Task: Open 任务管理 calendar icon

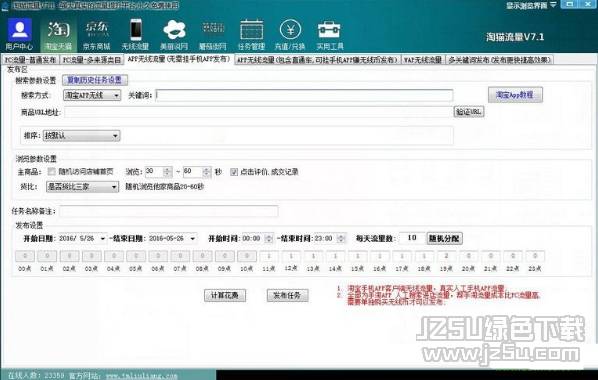Action: click(251, 34)
